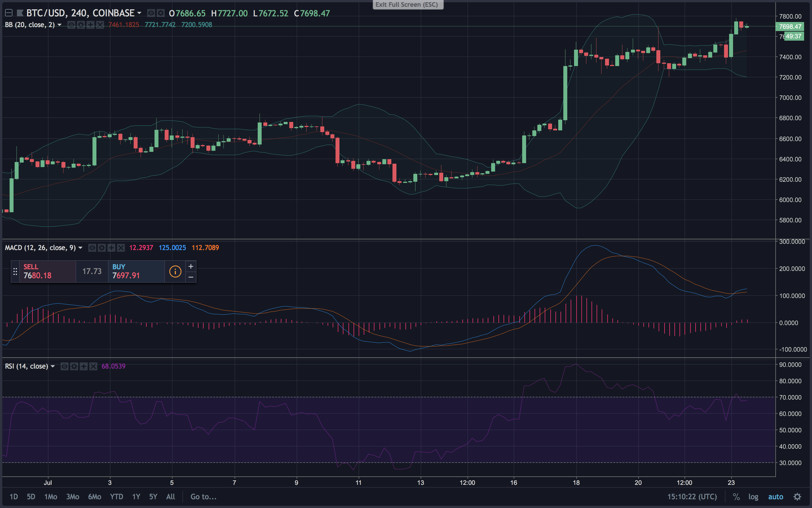Remove the RSI indicator with its X icon
This screenshot has height=508, width=812.
click(x=93, y=366)
